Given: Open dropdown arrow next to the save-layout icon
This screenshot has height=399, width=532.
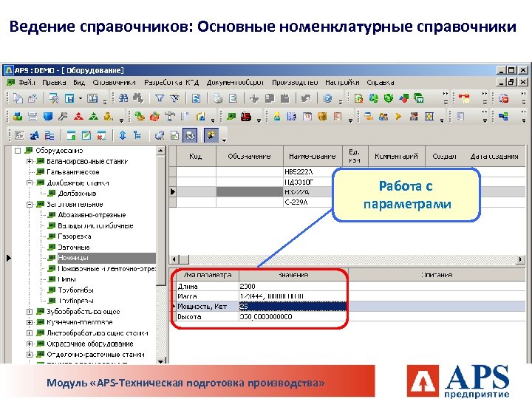Looking at the screenshot, I should coord(81,99).
